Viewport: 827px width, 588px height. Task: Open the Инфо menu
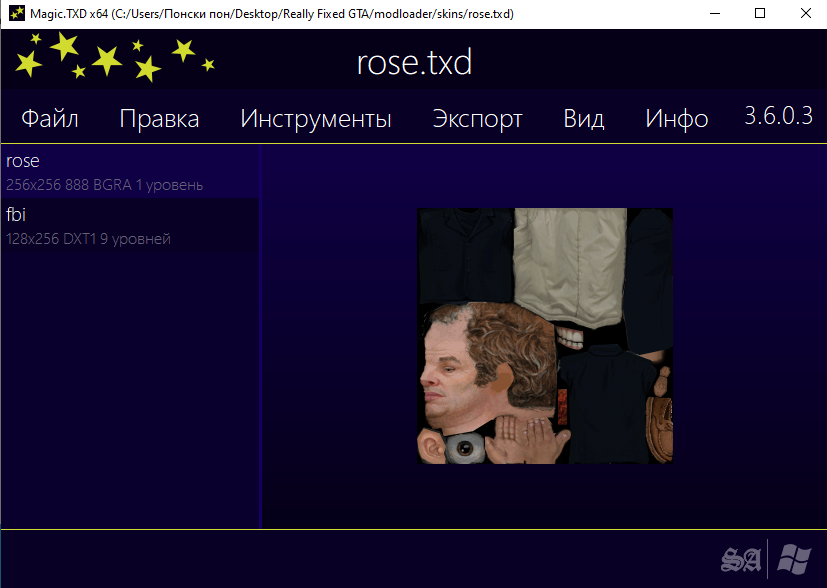[x=677, y=118]
